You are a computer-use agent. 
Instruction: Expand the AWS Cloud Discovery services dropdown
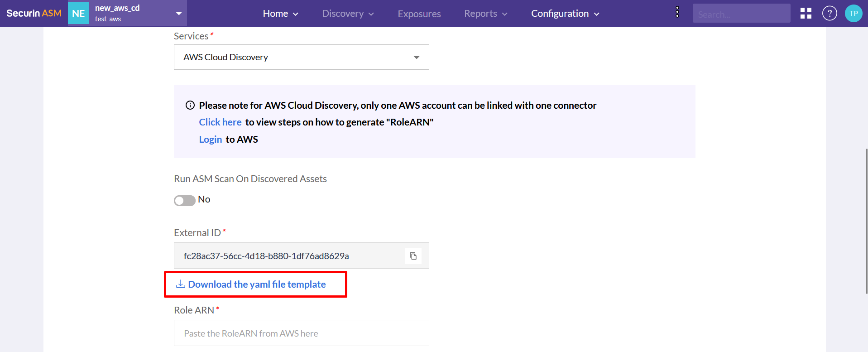coord(301,57)
